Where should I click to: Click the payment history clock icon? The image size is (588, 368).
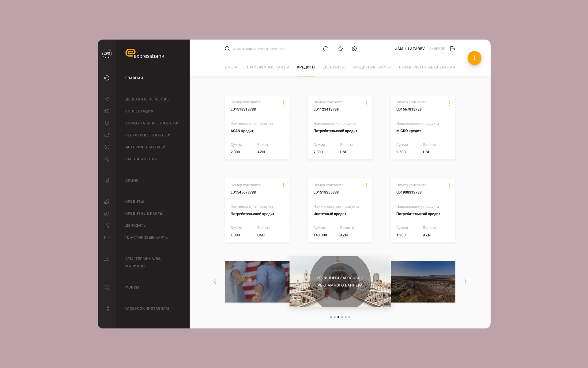click(107, 147)
